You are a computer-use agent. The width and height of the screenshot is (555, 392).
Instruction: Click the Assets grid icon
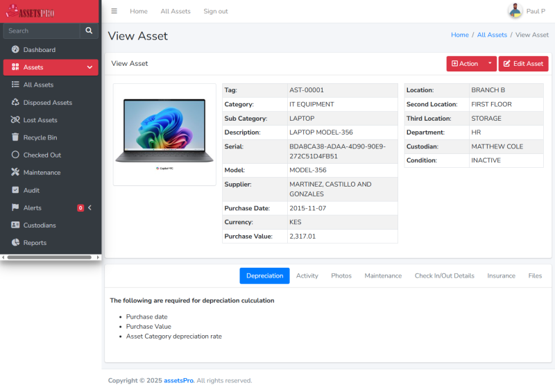(15, 67)
